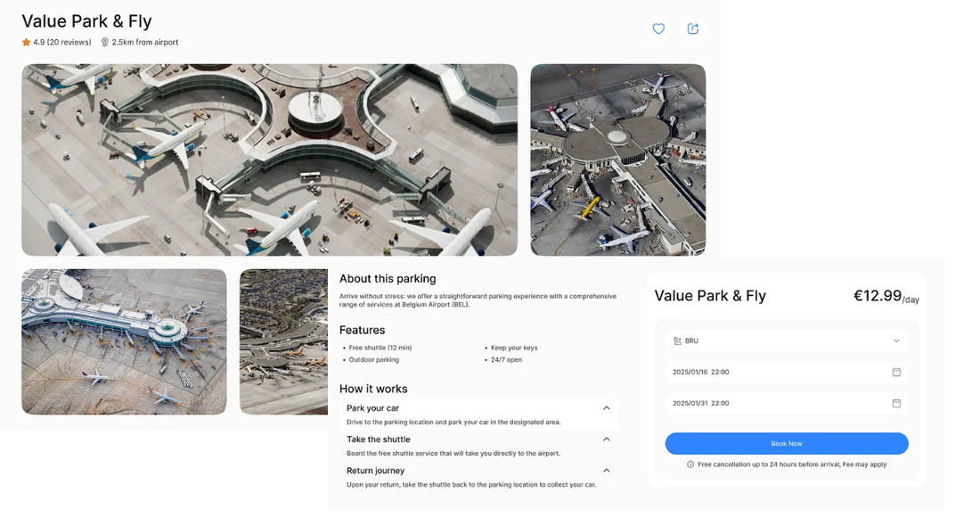The height and width of the screenshot is (517, 980).
Task: Collapse the 'Take the shuttle' section
Action: click(607, 439)
